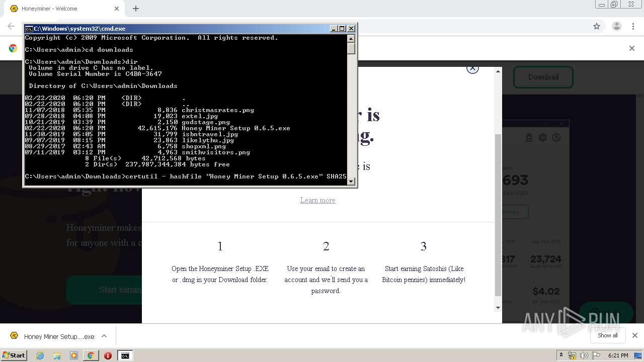Click the taskbar clock 6:21 PM

(x=618, y=355)
